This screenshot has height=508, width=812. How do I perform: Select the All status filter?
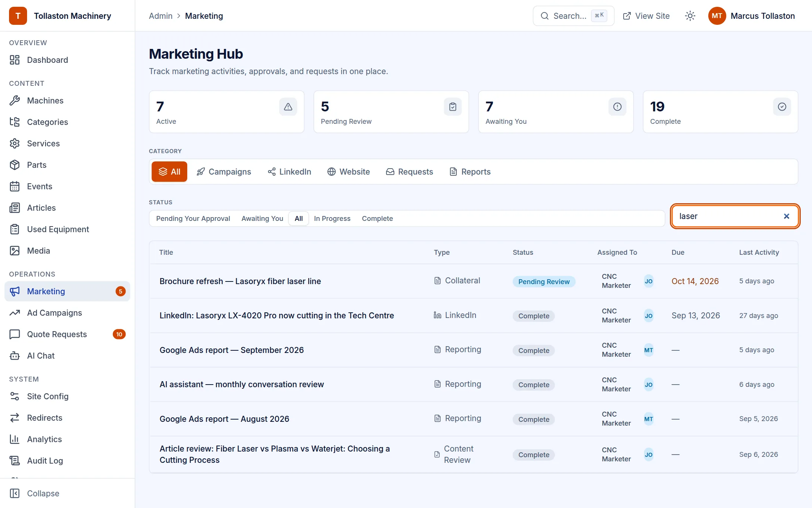point(298,219)
